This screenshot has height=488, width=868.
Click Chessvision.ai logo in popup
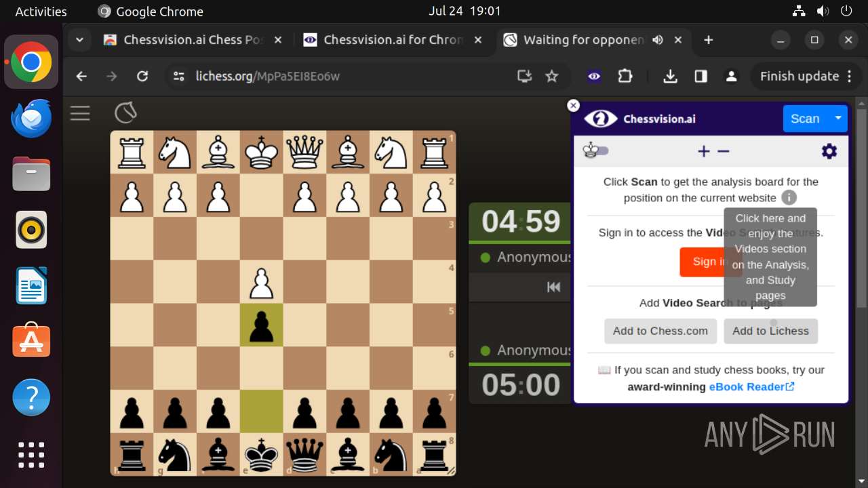click(640, 119)
